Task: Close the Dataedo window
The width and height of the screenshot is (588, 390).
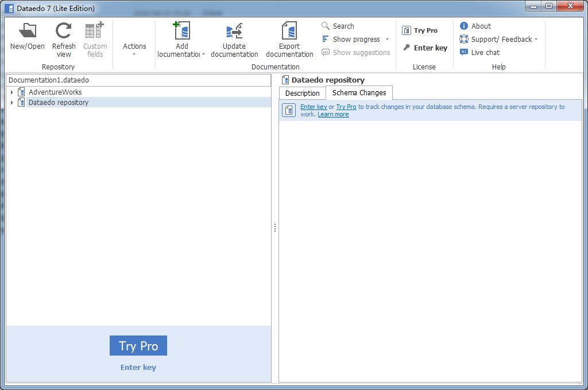Action: click(x=570, y=6)
